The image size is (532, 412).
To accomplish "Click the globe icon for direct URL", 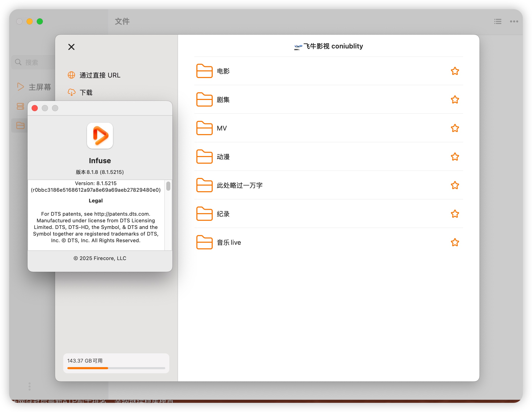I will [x=71, y=75].
